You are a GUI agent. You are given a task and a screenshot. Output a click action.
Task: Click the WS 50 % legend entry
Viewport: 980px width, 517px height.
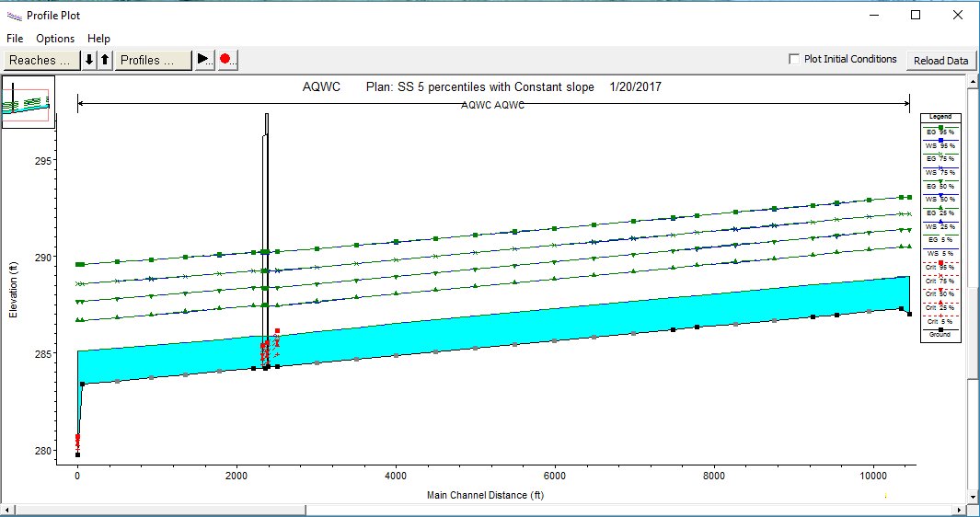pos(940,199)
